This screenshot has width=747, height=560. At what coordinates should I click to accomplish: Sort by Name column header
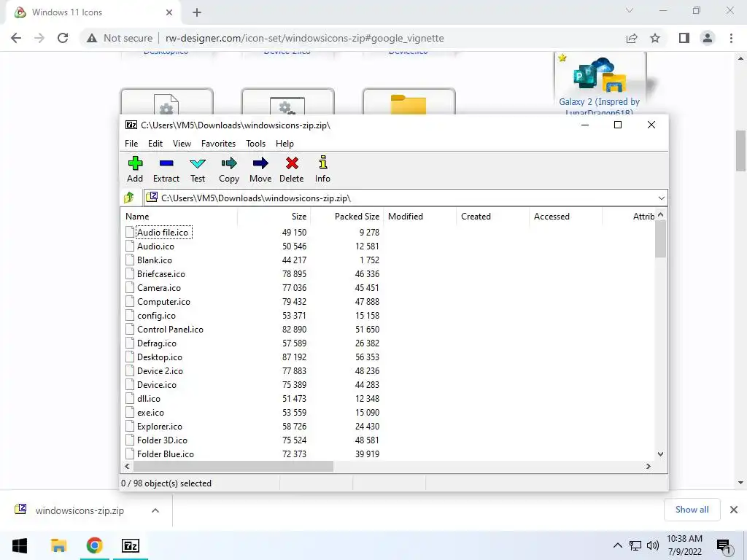pos(179,216)
